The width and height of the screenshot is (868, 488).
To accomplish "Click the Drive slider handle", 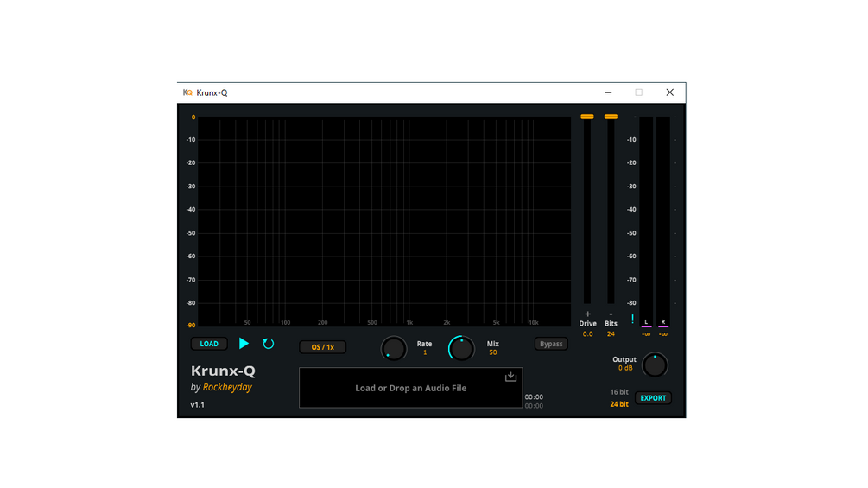I will pos(587,117).
